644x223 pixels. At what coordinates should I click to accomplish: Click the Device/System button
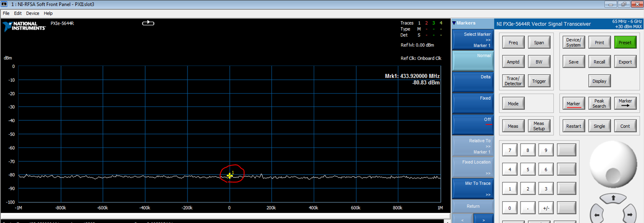click(574, 42)
